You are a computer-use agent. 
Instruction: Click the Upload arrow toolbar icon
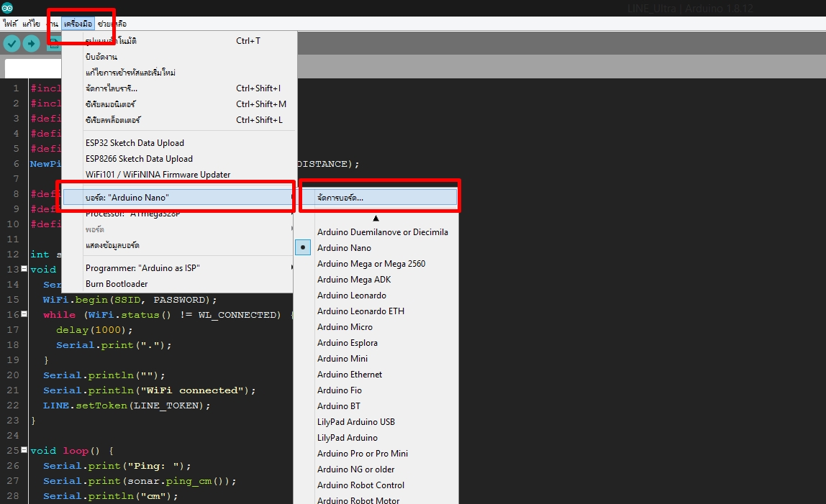[x=31, y=44]
